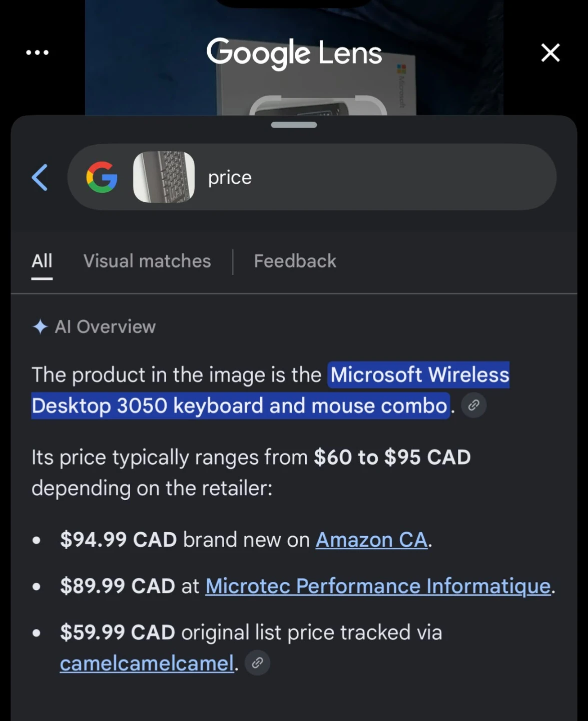Select the keyboard image thumbnail in search bar
This screenshot has height=721, width=588.
(x=164, y=177)
